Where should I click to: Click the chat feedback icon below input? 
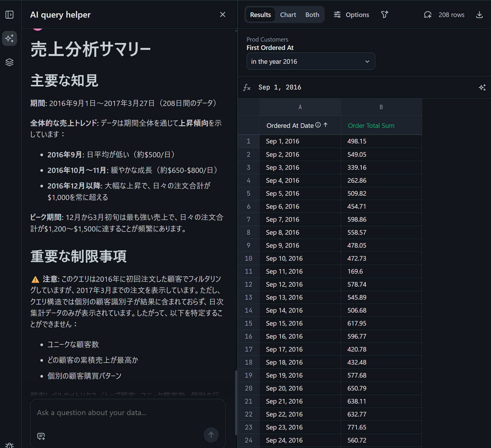pos(41,436)
